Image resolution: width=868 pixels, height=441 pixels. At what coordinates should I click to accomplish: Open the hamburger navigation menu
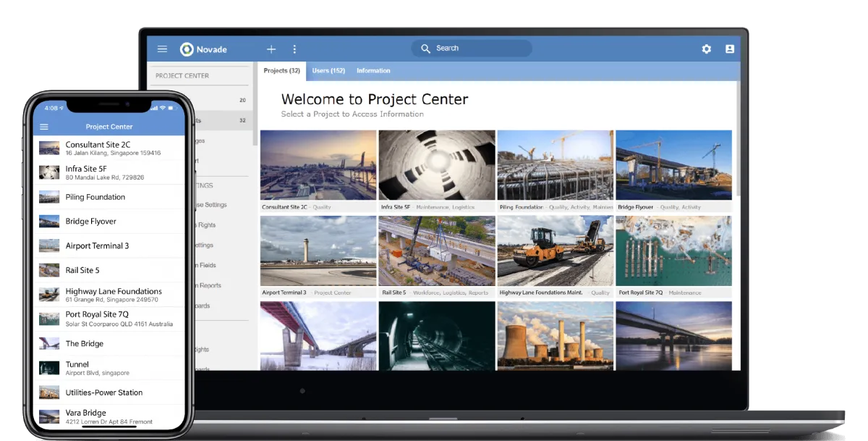[x=162, y=49]
